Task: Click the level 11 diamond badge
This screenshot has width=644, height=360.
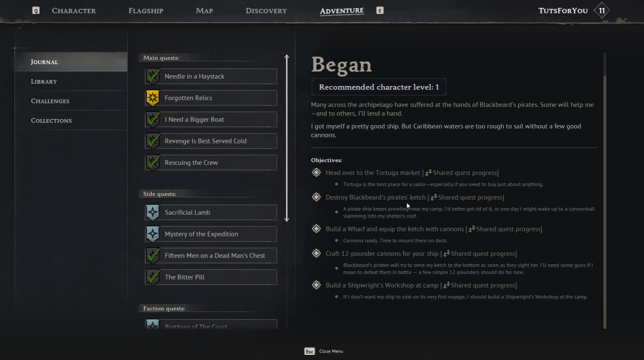Action: [601, 11]
